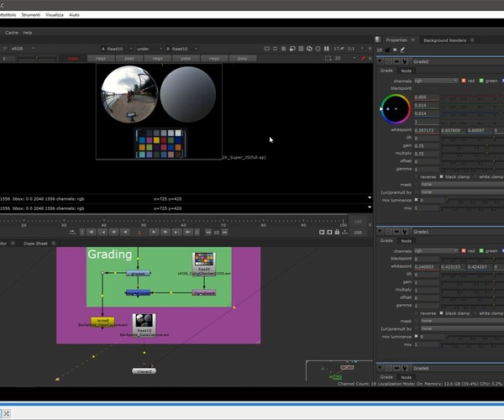Image resolution: width=504 pixels, height=420 pixels.
Task: Click the pane layout icon left of Properties tab
Action: (x=378, y=39)
